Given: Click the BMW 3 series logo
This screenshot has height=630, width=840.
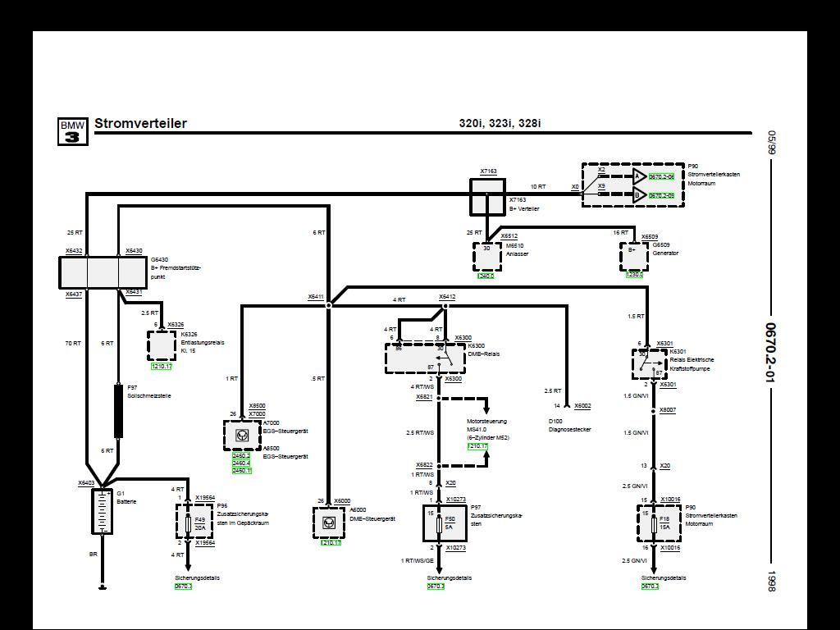Looking at the screenshot, I should (72, 132).
